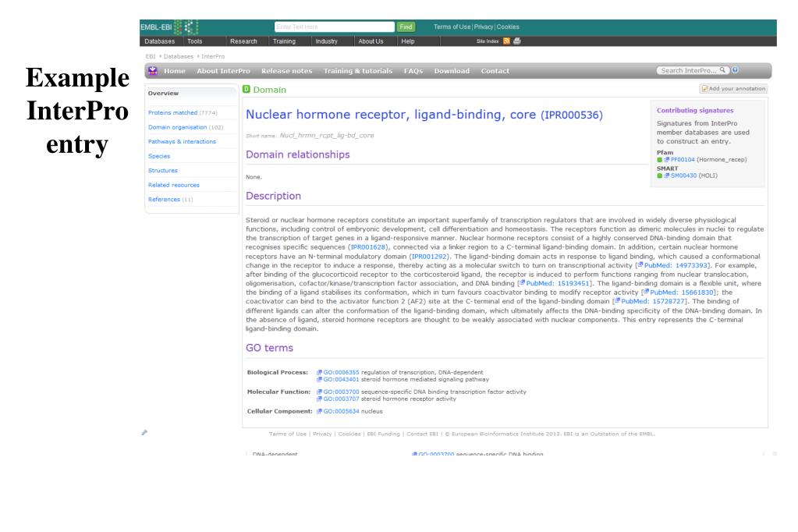Open the Research menu
This screenshot has height=532, width=798.
243,41
